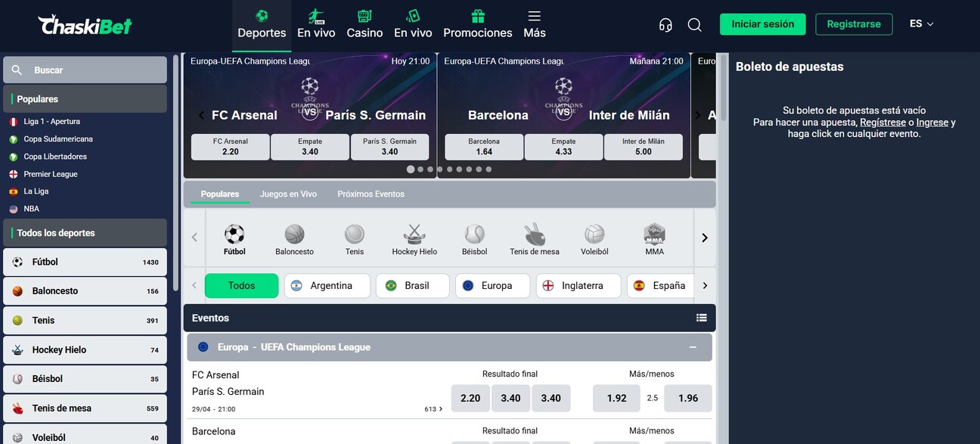Screen dimensions: 980x444
Task: Select the Populares tab
Action: (220, 194)
